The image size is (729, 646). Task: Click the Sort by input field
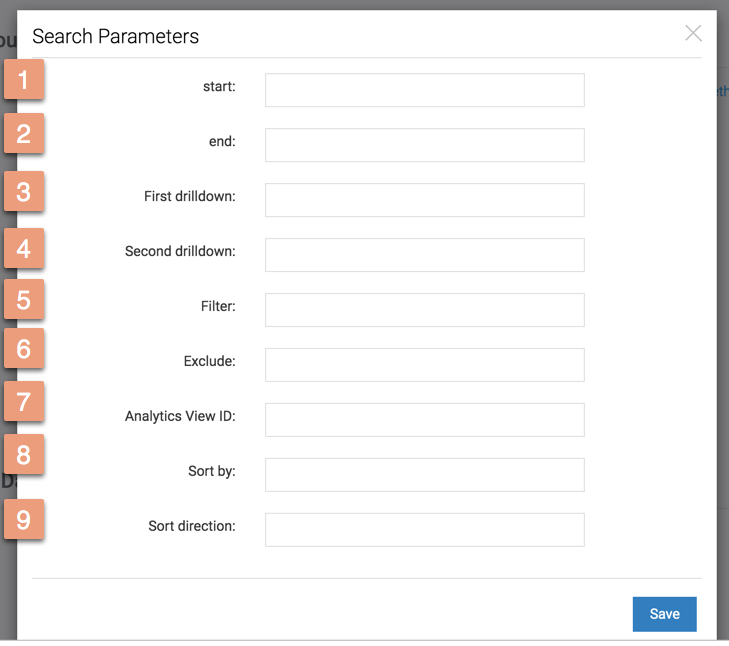424,474
